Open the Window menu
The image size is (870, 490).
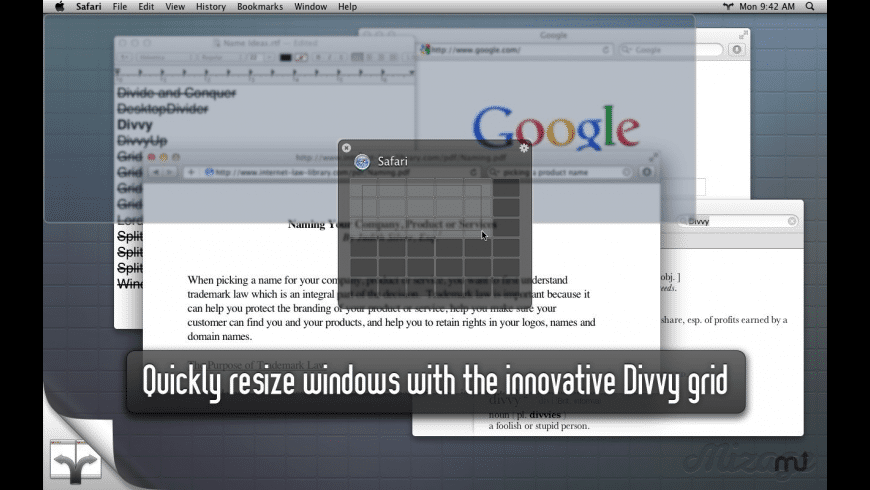coord(310,7)
